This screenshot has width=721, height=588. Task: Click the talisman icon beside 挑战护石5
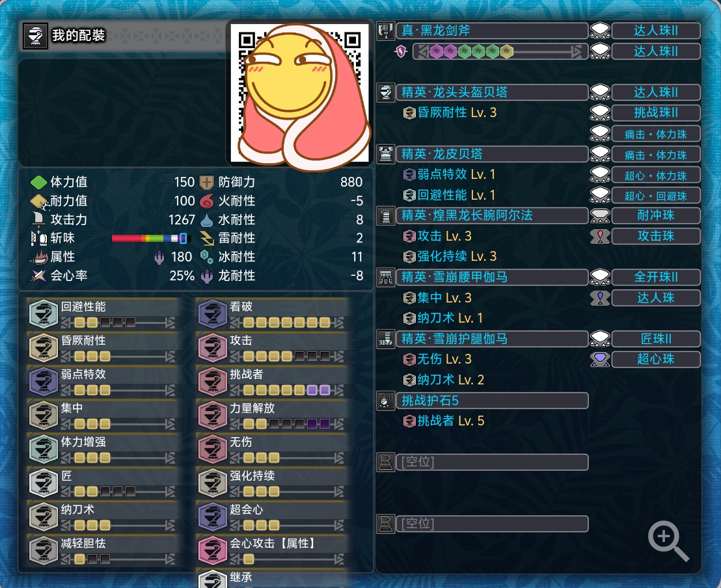(385, 401)
